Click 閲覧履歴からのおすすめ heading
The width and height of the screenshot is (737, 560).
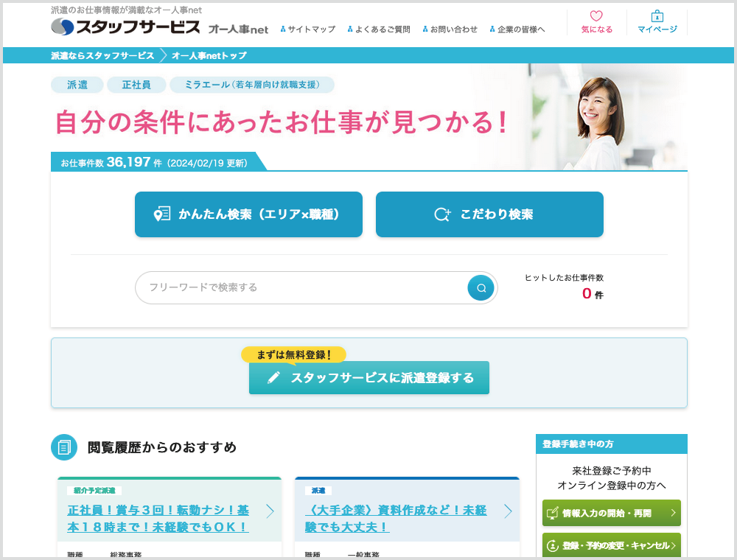tap(162, 447)
